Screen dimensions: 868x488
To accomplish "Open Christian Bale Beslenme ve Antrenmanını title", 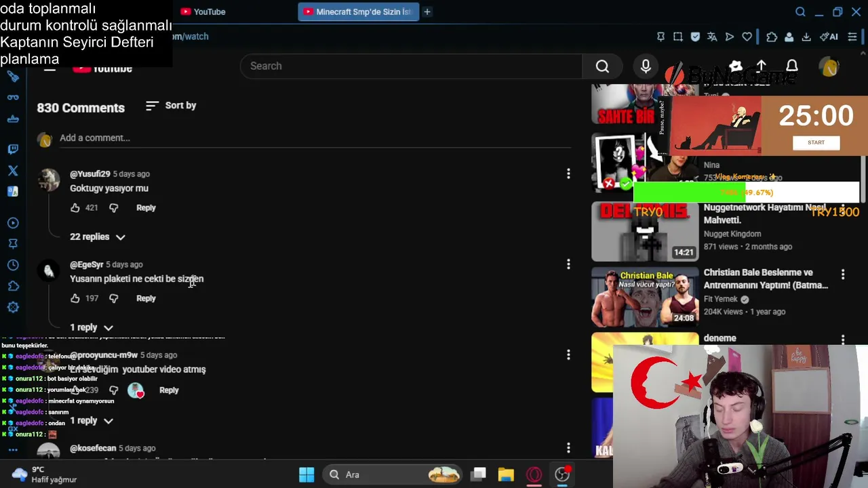I will click(766, 279).
